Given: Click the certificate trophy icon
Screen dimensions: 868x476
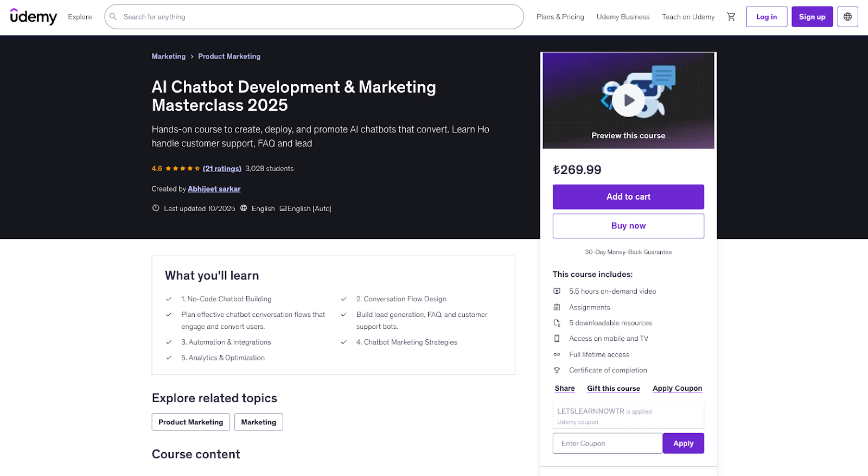Looking at the screenshot, I should coord(557,370).
